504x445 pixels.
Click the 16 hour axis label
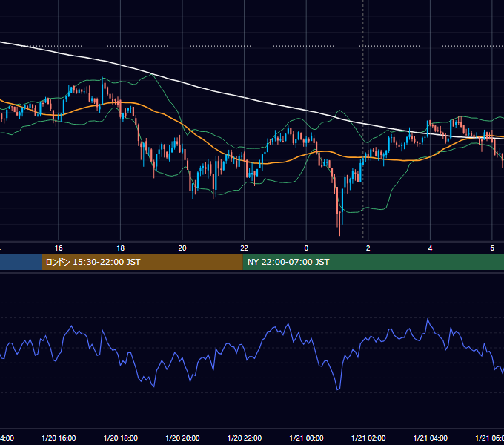pyautogui.click(x=59, y=248)
